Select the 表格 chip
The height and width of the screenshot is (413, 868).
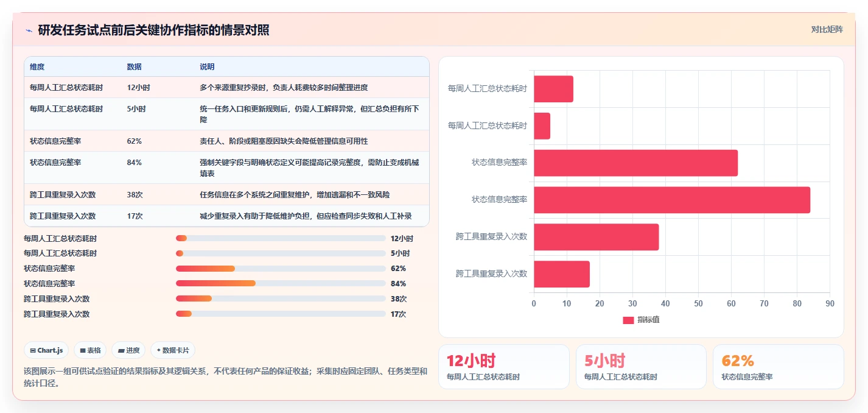pyautogui.click(x=90, y=350)
